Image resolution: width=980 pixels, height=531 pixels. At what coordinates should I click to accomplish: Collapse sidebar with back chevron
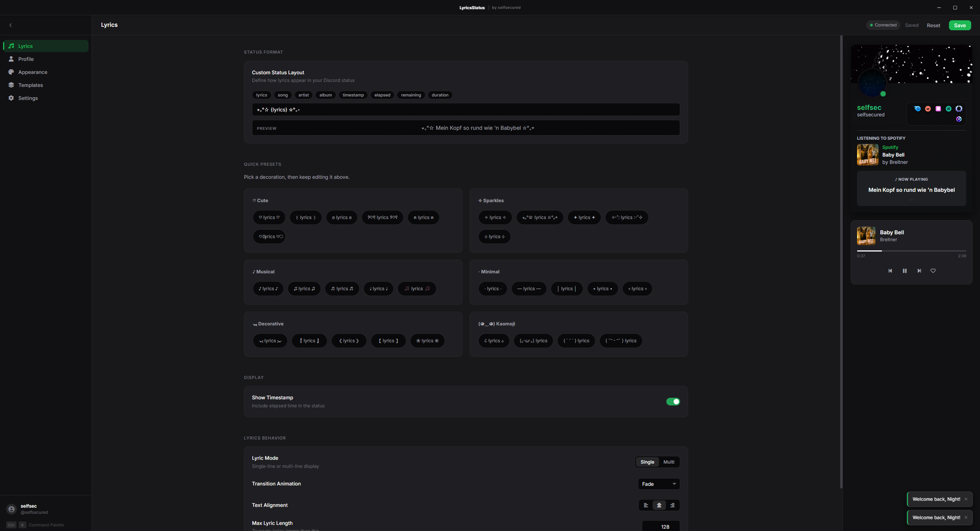click(x=11, y=25)
